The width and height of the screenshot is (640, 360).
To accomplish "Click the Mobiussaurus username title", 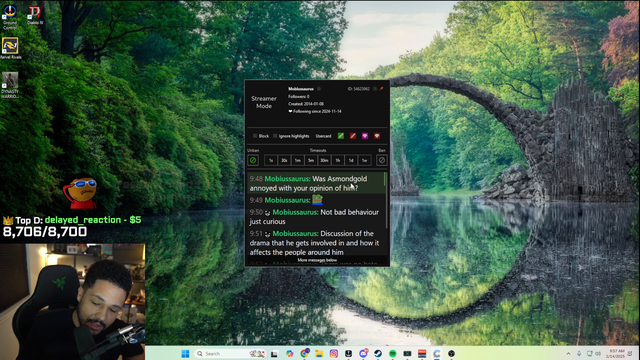I will tap(301, 89).
